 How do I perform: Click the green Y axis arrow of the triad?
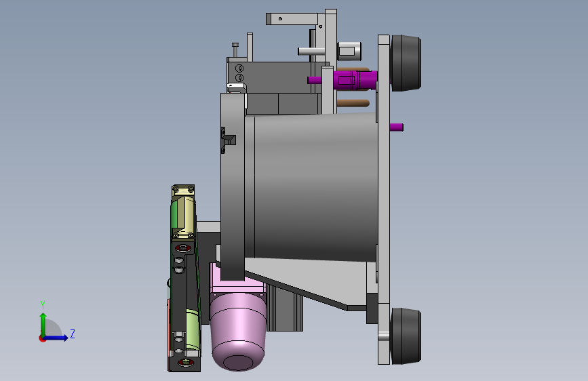[43, 325]
